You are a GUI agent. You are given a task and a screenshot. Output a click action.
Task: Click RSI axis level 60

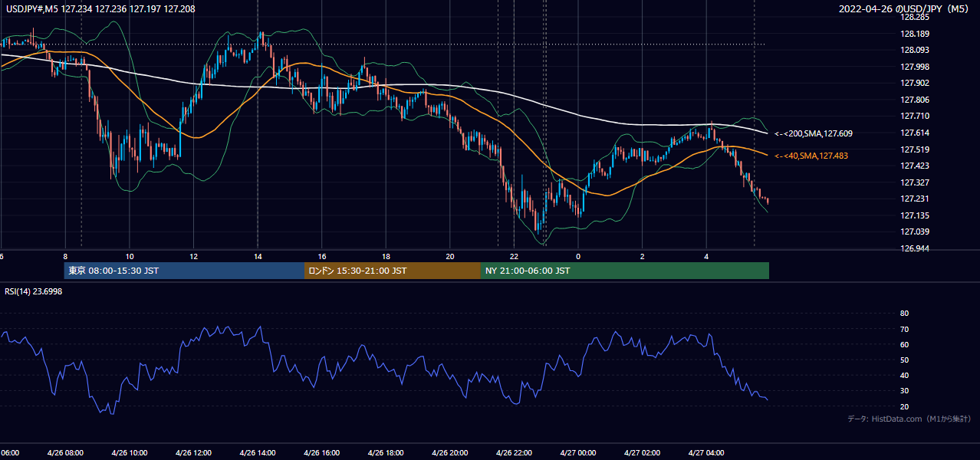(x=904, y=344)
